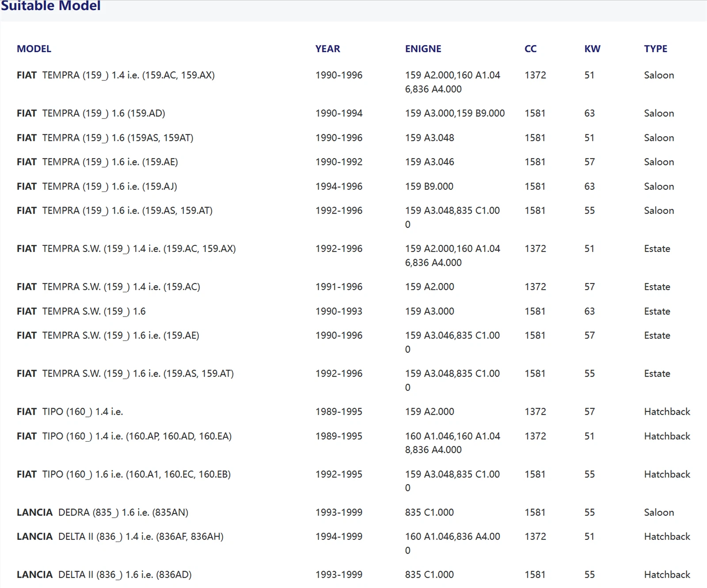Click FIAT TEMPRA S.W. (159_) 1.6 model
The width and height of the screenshot is (707, 588).
click(81, 311)
